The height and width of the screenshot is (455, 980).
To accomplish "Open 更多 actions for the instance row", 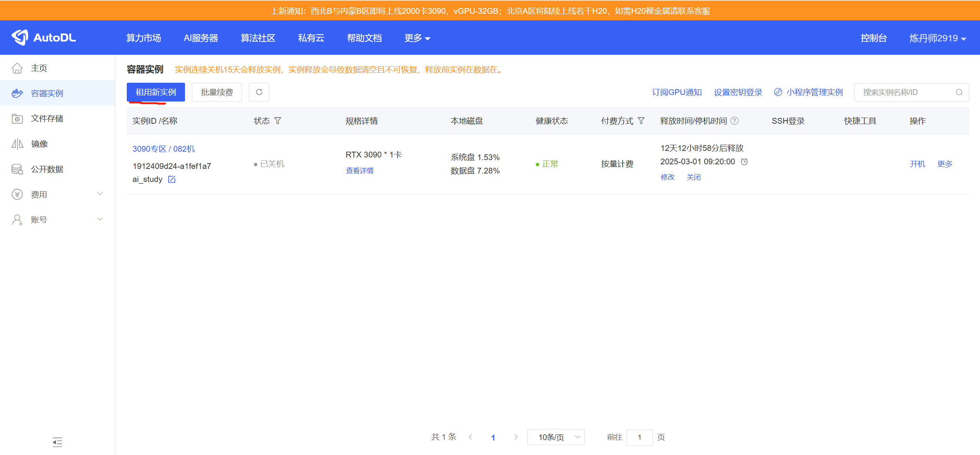I will tap(944, 164).
